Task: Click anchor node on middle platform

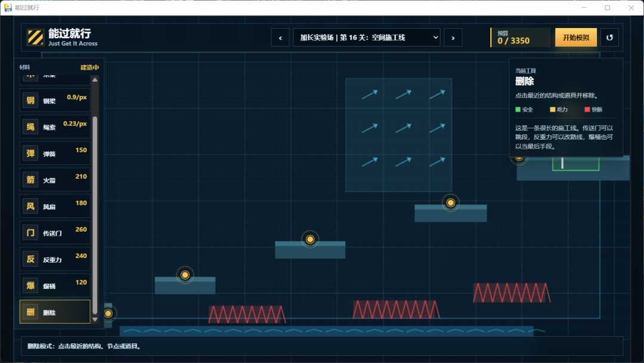Action: [310, 239]
